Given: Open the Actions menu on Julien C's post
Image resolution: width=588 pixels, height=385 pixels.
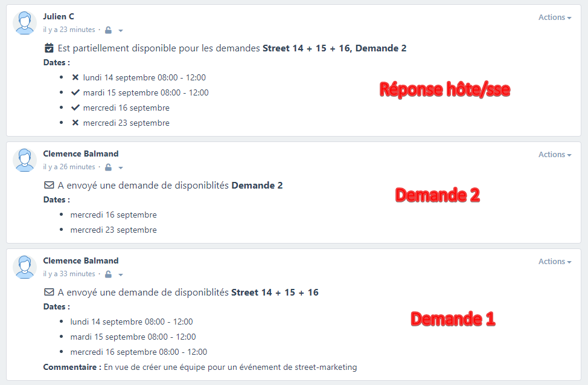Looking at the screenshot, I should point(554,17).
